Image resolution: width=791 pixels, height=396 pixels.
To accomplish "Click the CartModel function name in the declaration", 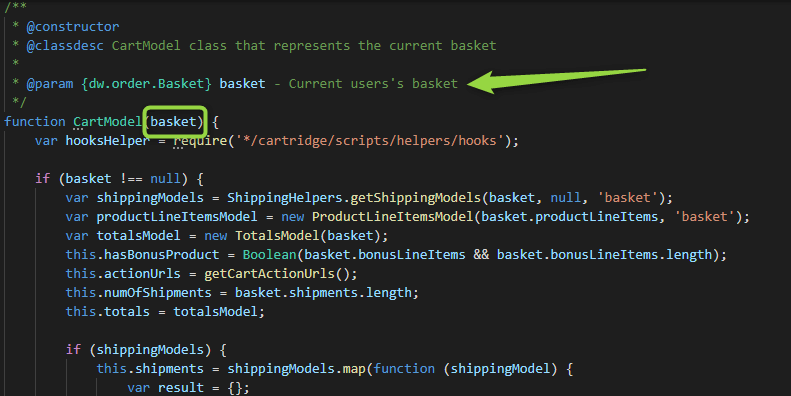I will click(107, 122).
